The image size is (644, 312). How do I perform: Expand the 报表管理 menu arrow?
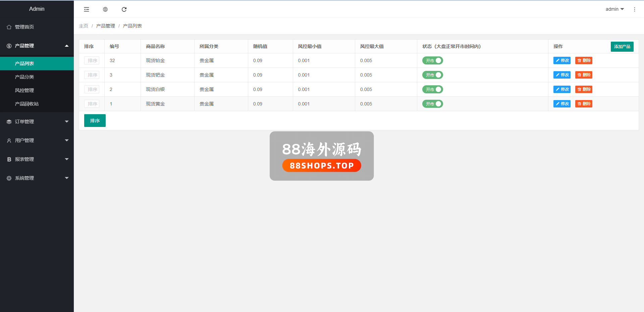(x=66, y=159)
